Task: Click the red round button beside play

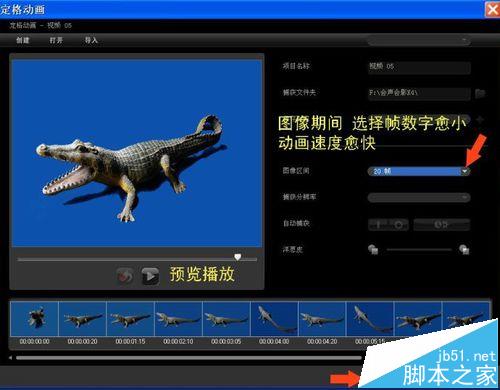Action: [125, 276]
